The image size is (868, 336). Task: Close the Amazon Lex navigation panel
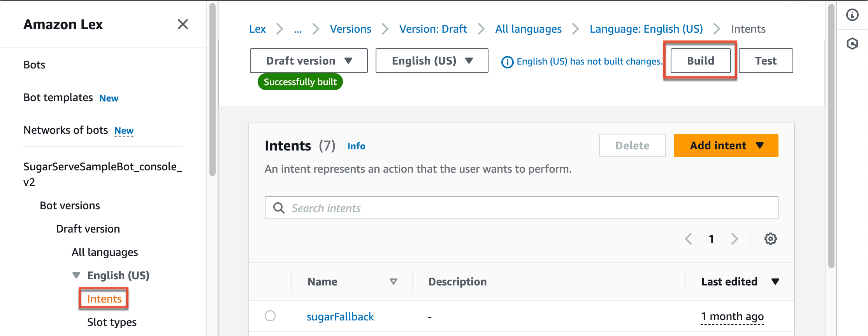click(x=183, y=24)
